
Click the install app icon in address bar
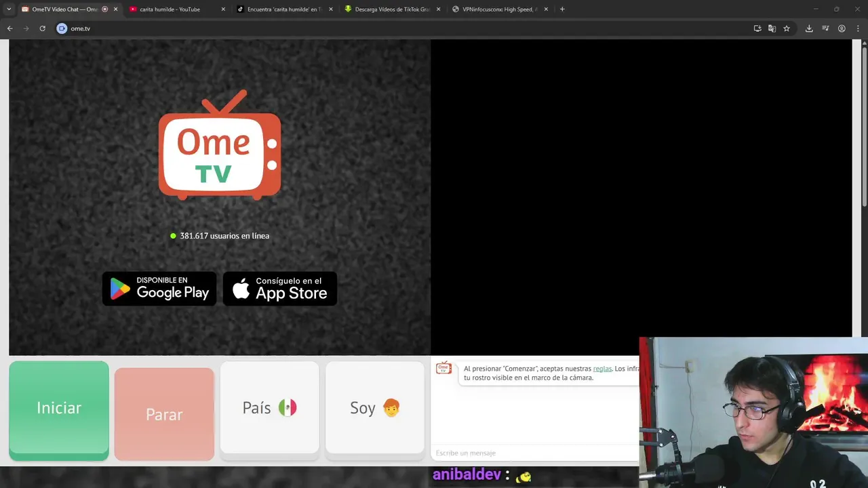point(757,28)
